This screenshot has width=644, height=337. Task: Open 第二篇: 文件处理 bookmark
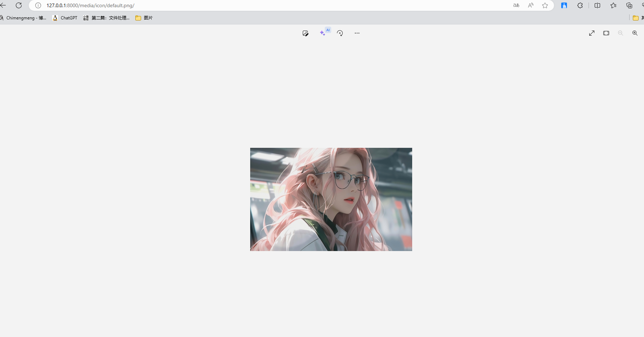107,18
